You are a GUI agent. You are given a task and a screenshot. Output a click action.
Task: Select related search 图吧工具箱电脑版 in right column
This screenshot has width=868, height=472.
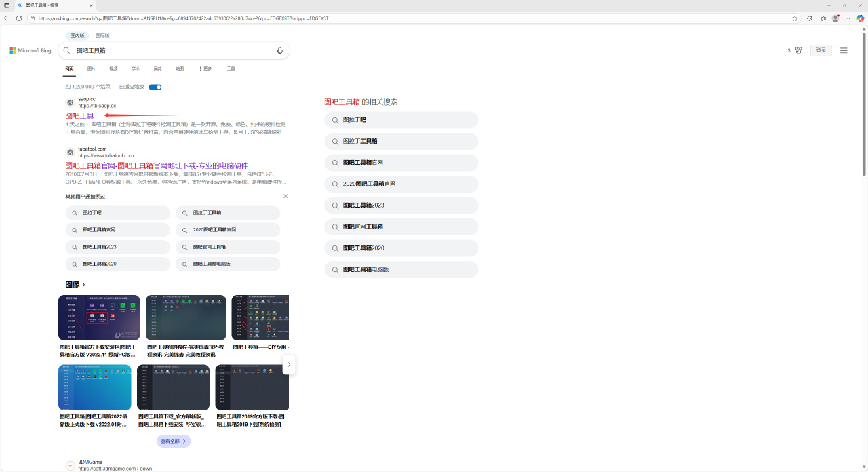[401, 269]
